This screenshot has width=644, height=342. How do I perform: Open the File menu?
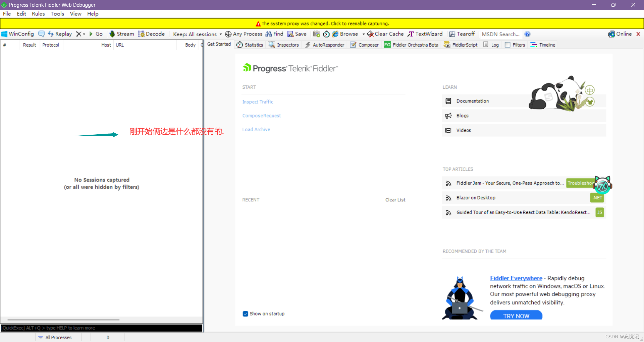(7, 14)
